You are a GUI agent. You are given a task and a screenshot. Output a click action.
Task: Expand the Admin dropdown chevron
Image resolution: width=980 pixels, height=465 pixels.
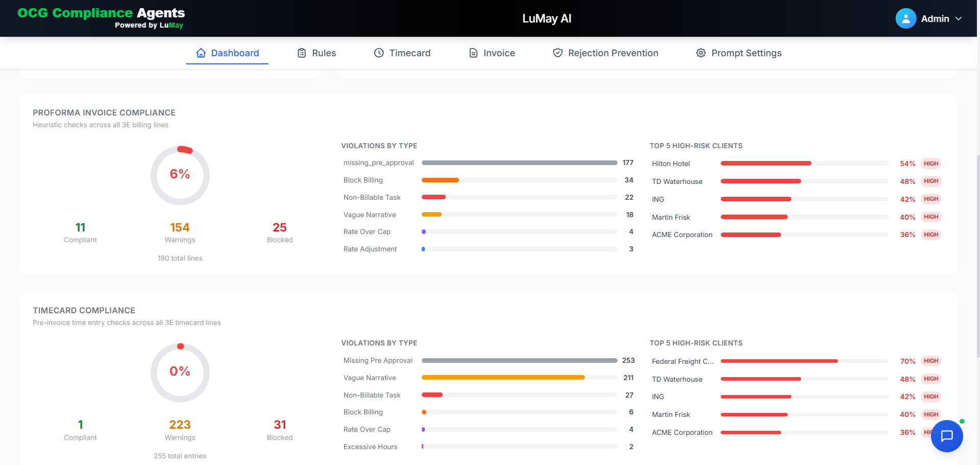coord(959,18)
